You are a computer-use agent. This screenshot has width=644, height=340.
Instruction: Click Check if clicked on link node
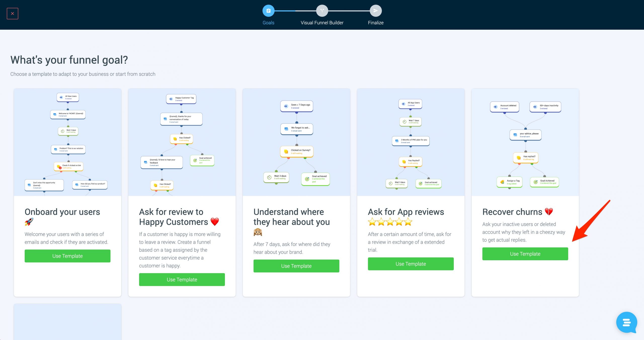point(68,166)
